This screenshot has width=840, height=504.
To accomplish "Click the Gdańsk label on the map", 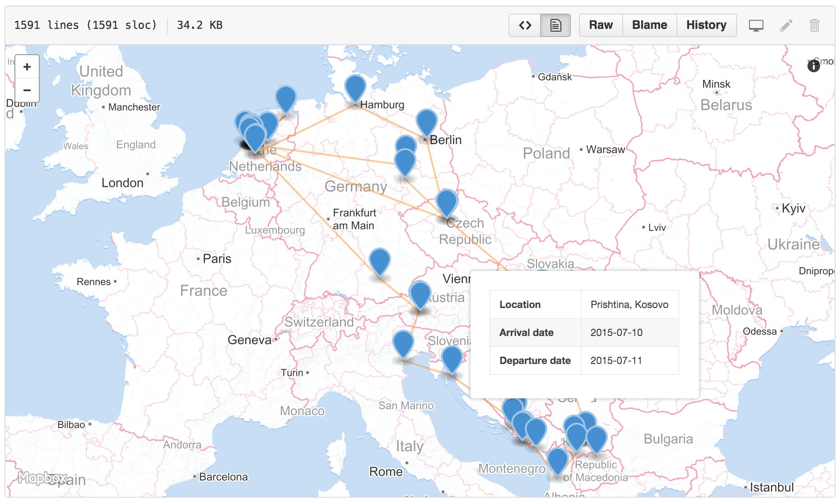I will point(555,77).
